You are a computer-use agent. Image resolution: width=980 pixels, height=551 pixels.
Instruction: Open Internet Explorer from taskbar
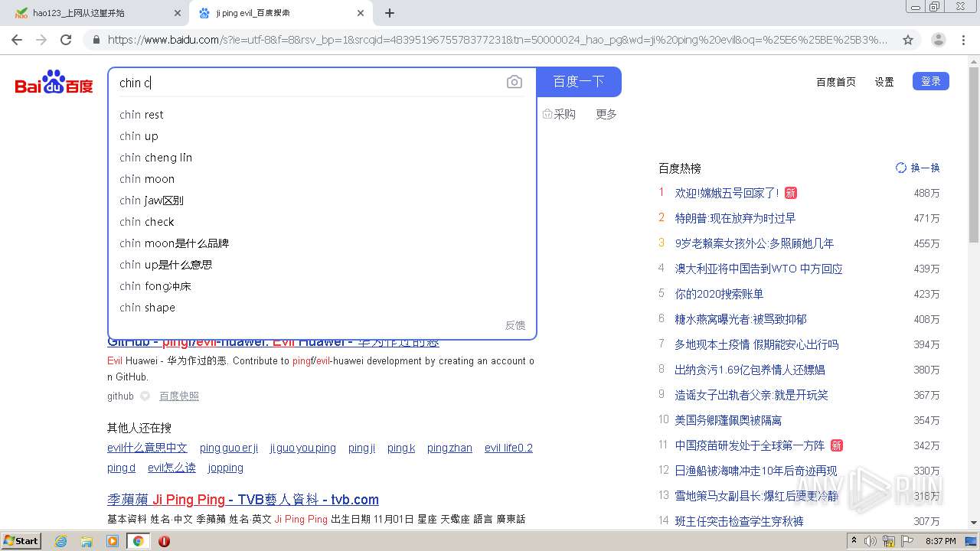61,541
